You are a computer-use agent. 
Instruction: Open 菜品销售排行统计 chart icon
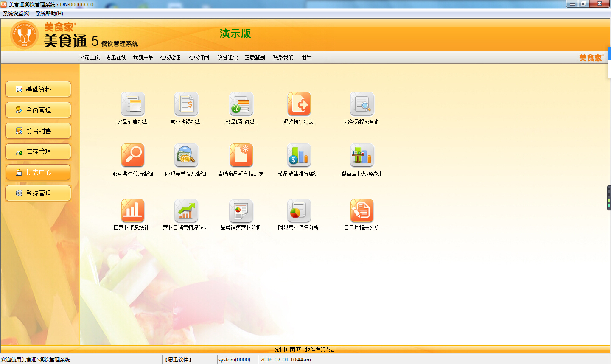click(x=299, y=156)
